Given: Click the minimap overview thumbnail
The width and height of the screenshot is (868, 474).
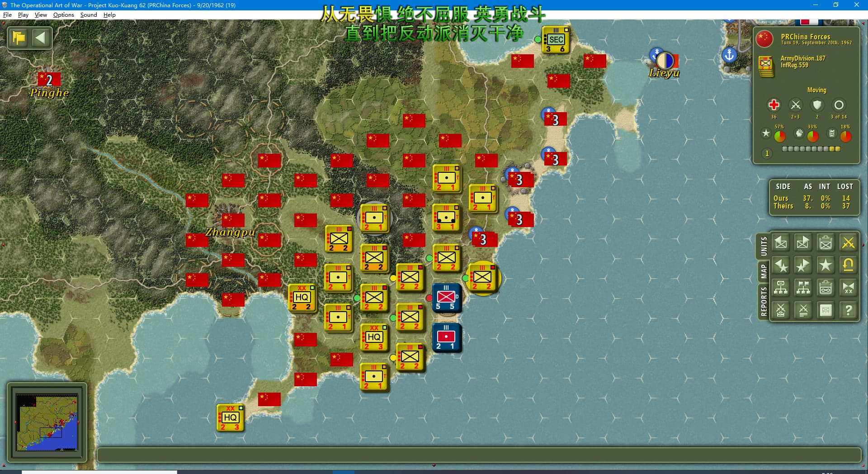Looking at the screenshot, I should tap(47, 422).
